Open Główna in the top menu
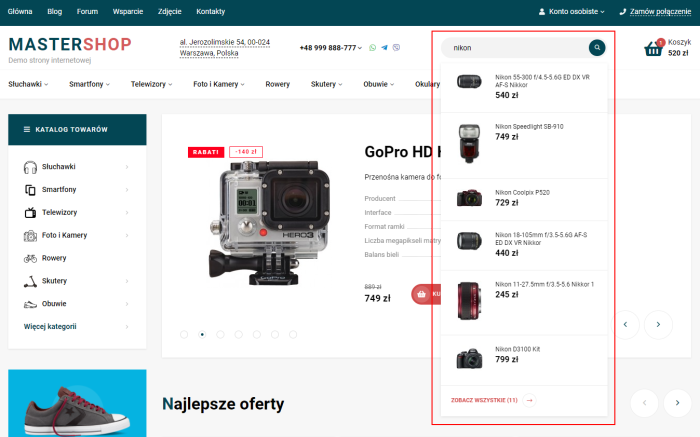Image resolution: width=700 pixels, height=437 pixels. pos(20,12)
